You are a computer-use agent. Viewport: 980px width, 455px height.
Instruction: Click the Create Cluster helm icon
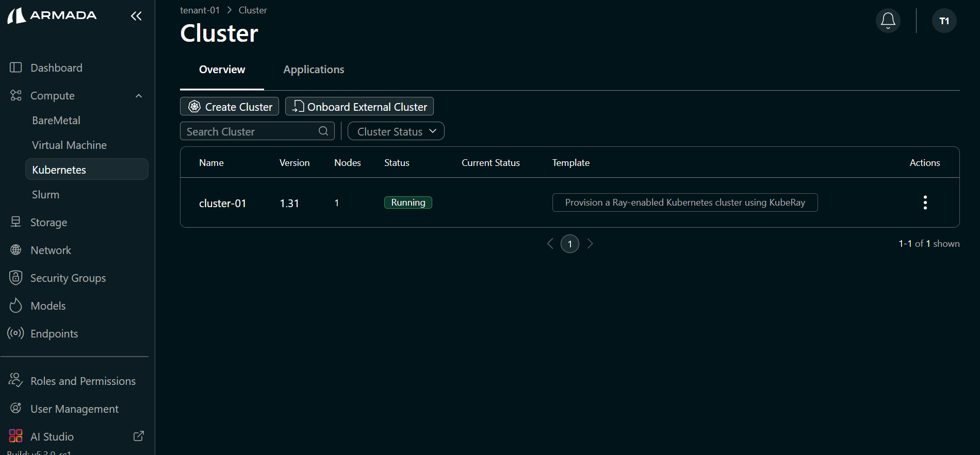[x=194, y=107]
